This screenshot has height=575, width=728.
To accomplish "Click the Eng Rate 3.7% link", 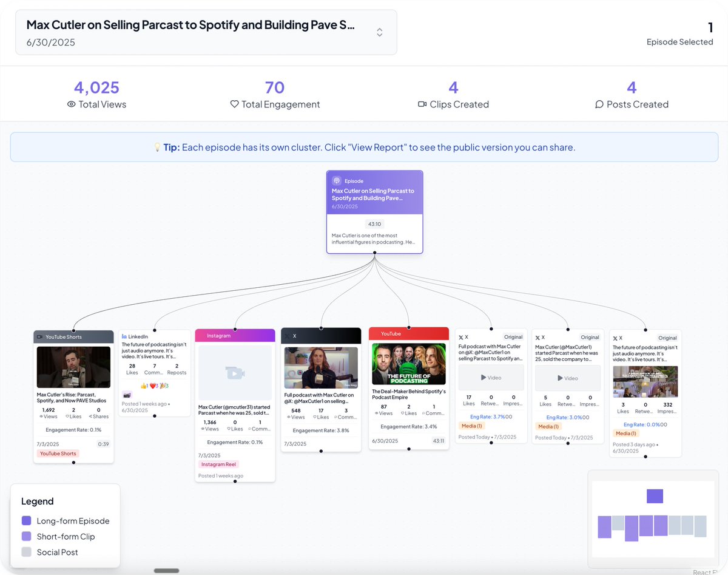I will point(488,417).
